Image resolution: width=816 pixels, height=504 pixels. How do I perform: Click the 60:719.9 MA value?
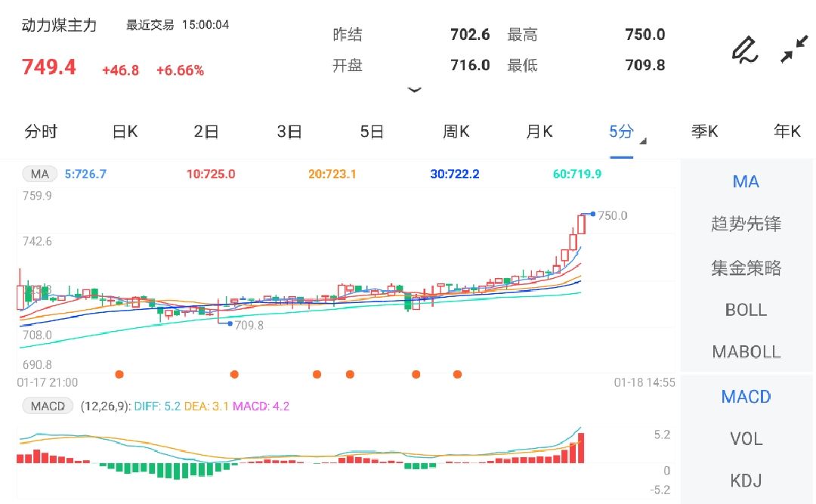pos(576,174)
